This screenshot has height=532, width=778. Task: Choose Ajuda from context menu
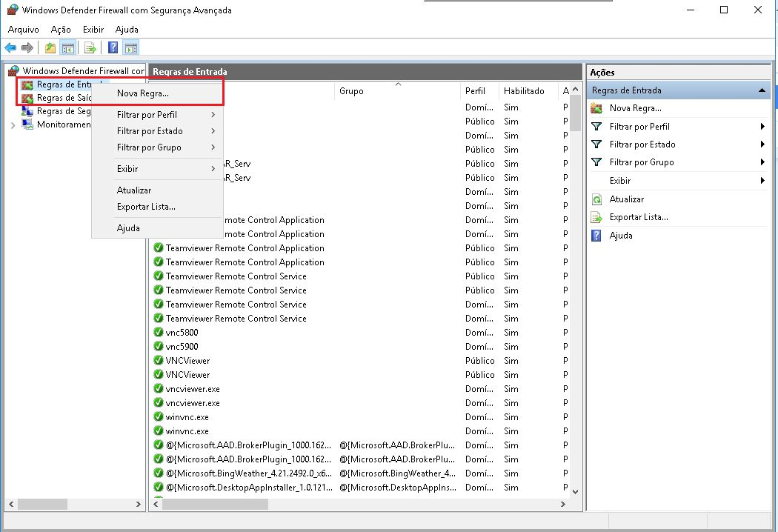(157, 227)
